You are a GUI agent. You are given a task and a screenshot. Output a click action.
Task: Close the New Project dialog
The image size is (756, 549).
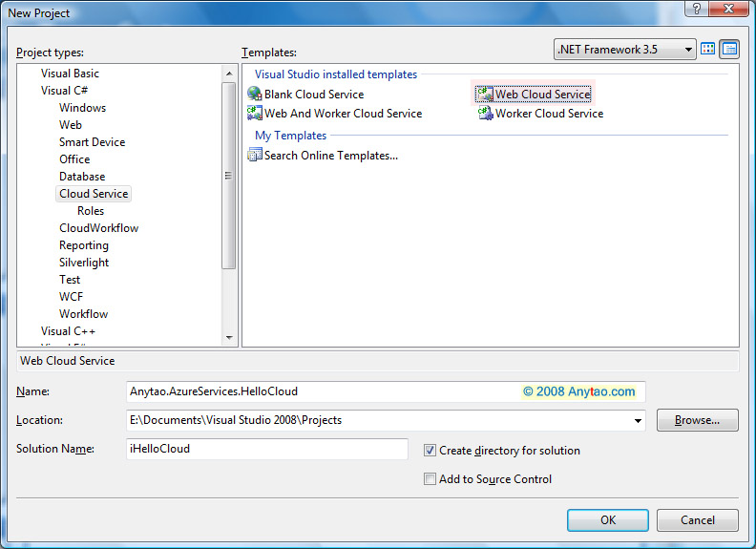[728, 9]
